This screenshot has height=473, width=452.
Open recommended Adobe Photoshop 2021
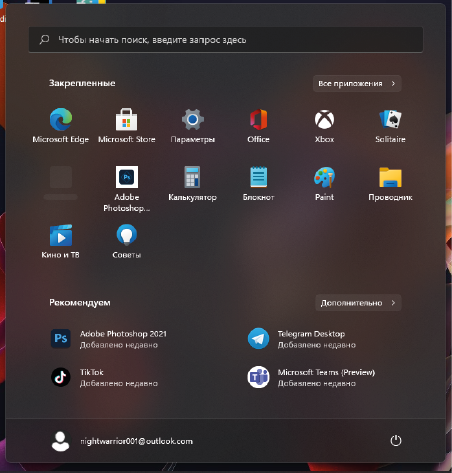pyautogui.click(x=108, y=339)
